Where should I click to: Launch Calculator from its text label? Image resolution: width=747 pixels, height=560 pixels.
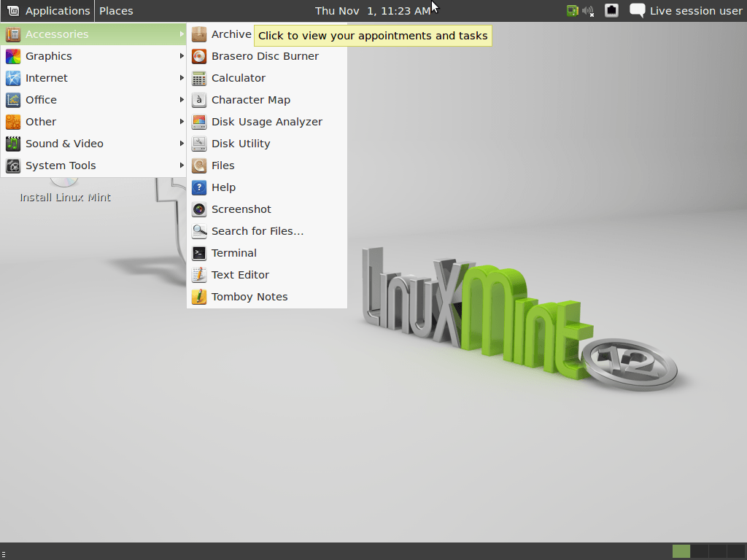coord(239,78)
